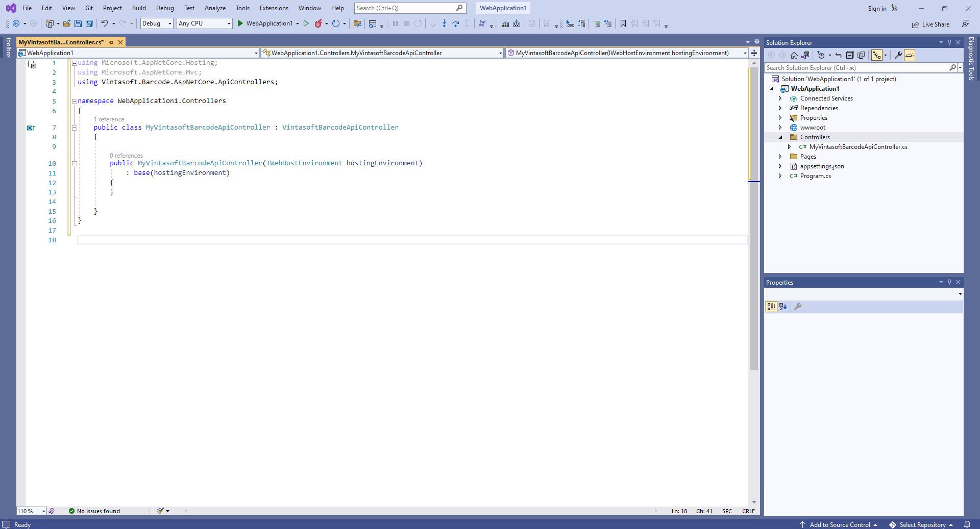
Task: Click Sync with Active Document icon
Action: click(839, 55)
